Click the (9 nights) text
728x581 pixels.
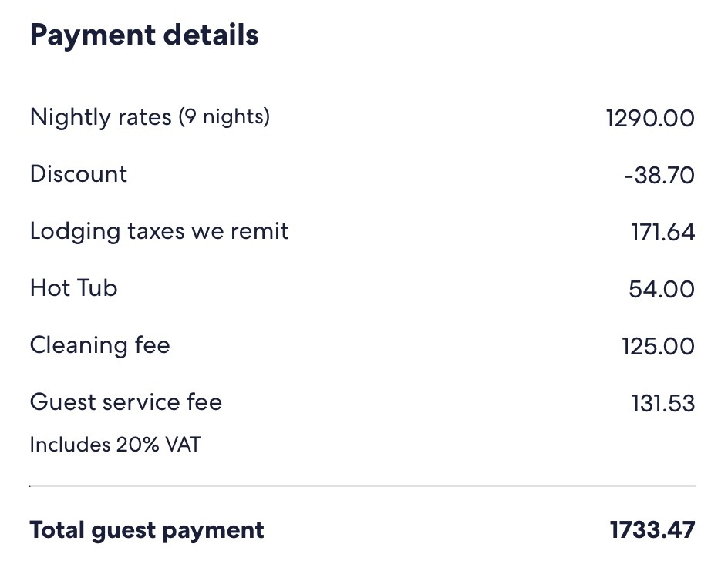click(x=224, y=117)
